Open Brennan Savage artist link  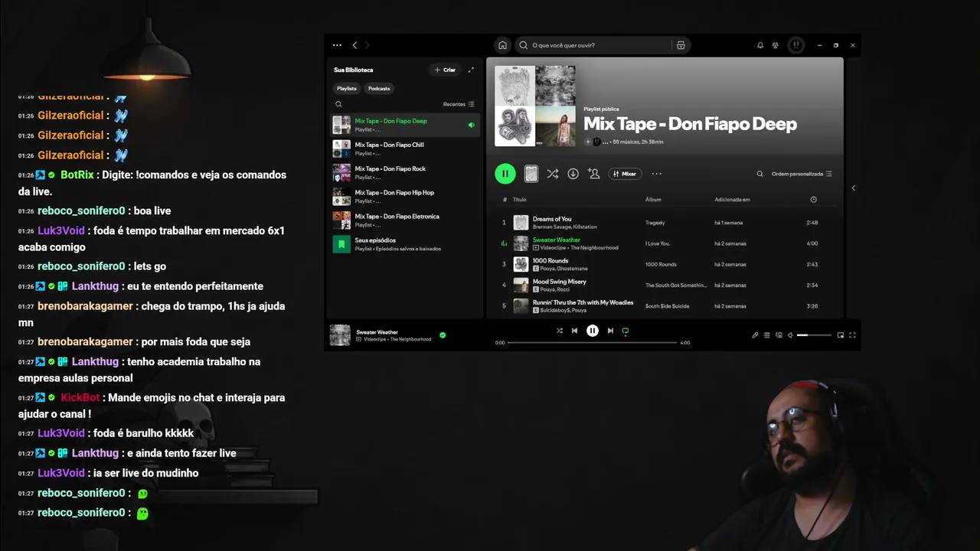pos(551,227)
